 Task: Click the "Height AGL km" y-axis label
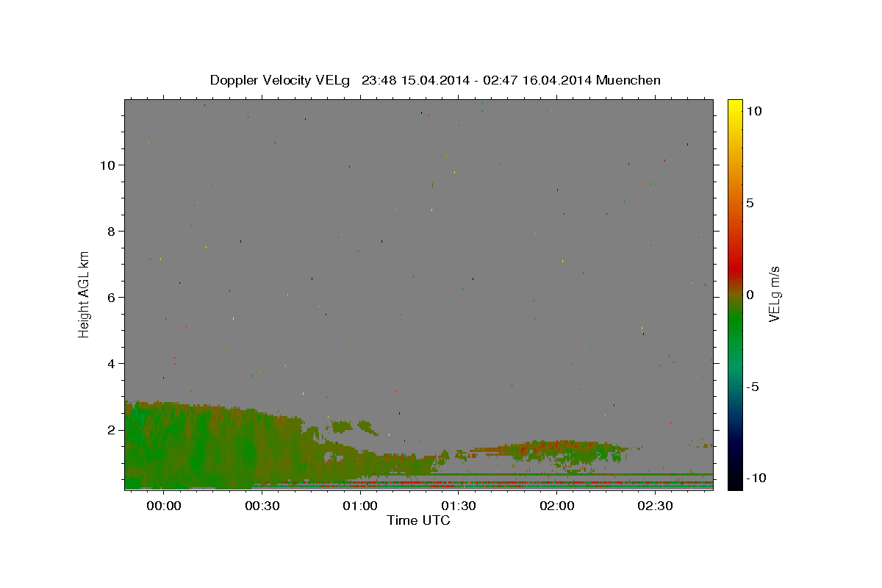(84, 294)
